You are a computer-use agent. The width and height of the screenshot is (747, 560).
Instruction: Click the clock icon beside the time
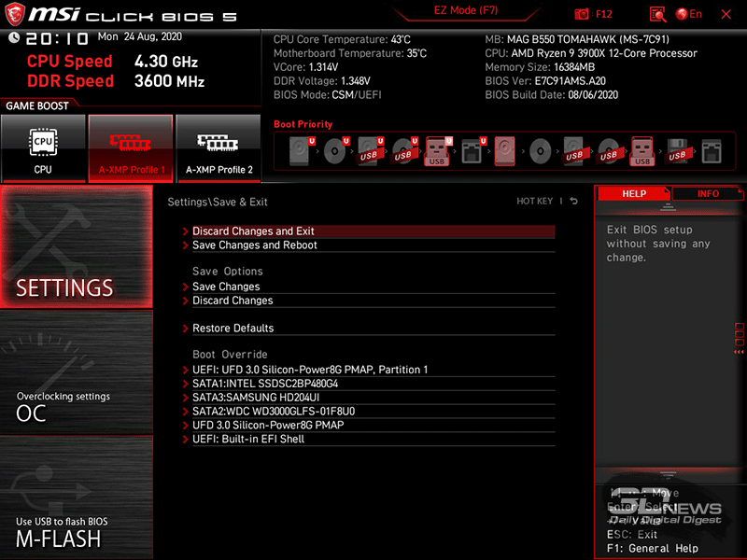coord(14,37)
